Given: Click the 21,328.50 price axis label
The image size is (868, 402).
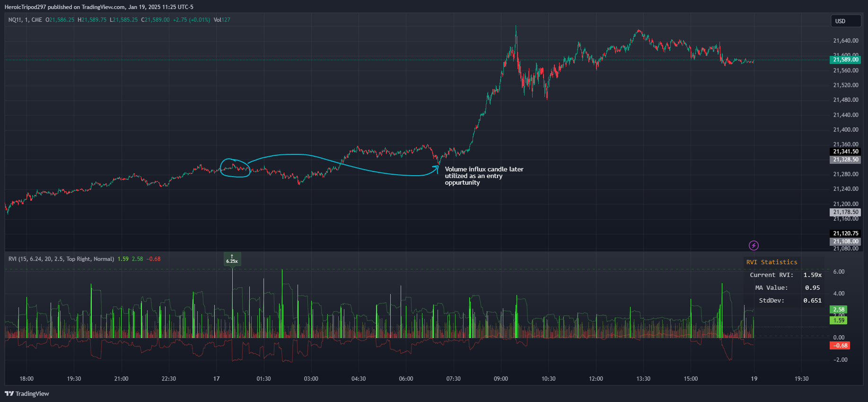Looking at the screenshot, I should (845, 160).
